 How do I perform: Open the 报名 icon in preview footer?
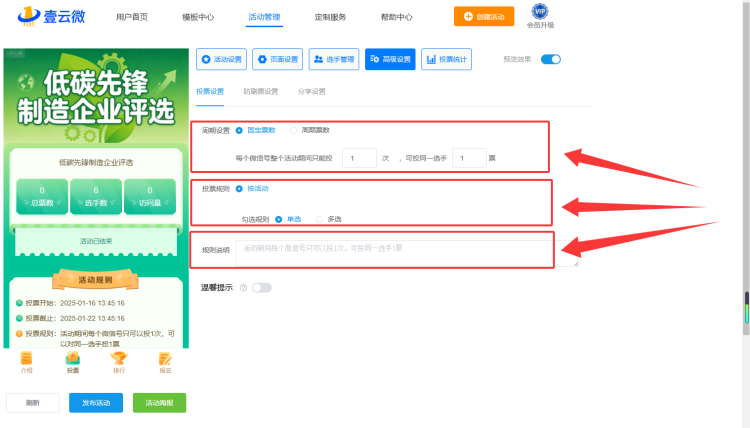tap(165, 362)
